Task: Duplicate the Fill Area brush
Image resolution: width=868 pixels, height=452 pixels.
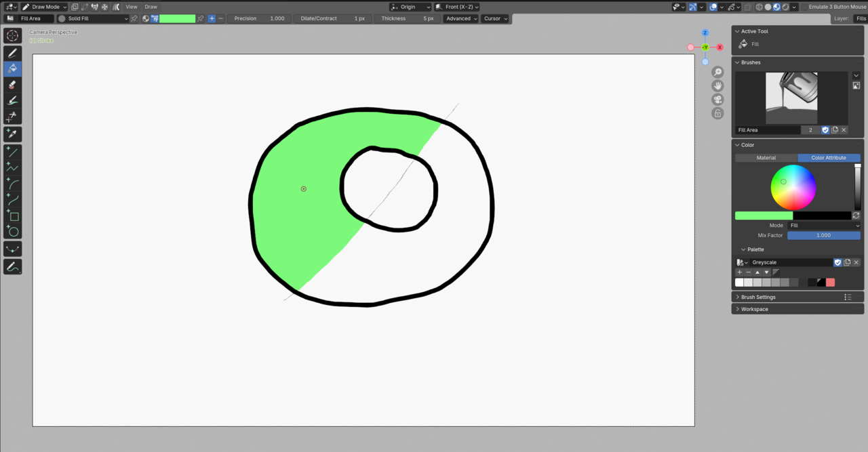Action: point(835,130)
